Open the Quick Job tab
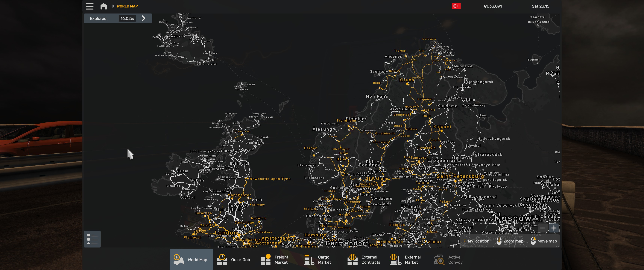This screenshot has width=644, height=270. coord(234,259)
